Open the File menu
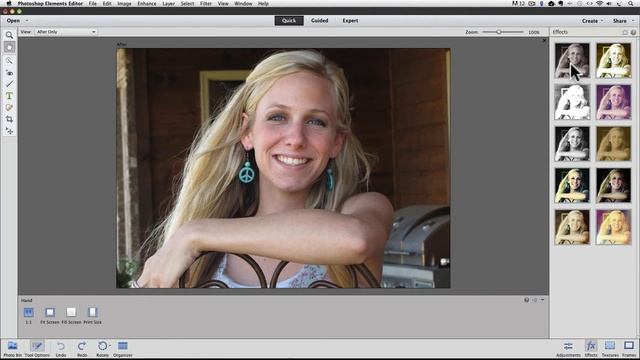 tap(93, 3)
